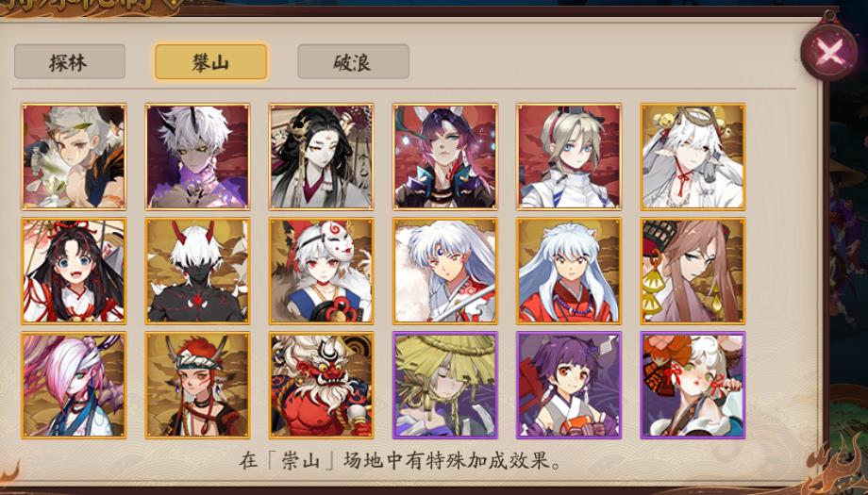Screen dimensions: 868x495
Task: Select the red-faced tengu mask character
Action: coord(322,385)
